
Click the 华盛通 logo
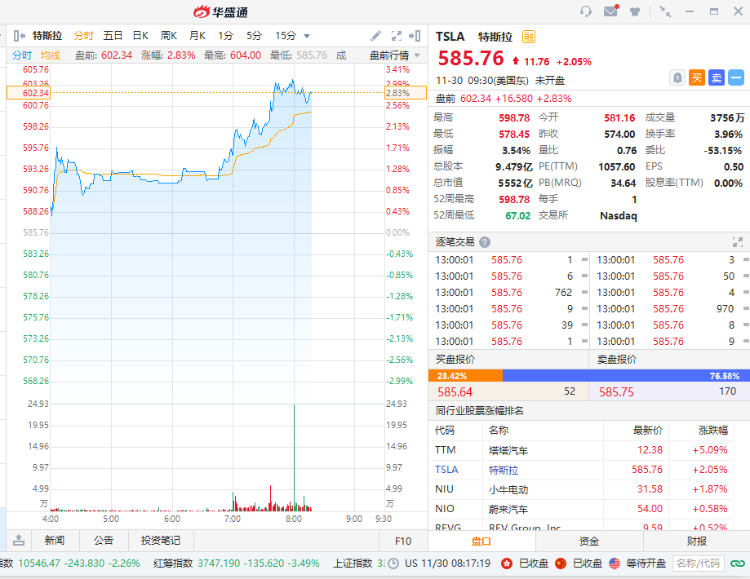(221, 11)
